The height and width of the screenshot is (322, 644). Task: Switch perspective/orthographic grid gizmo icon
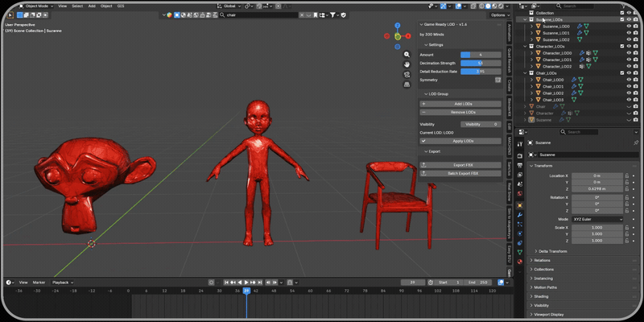(407, 85)
